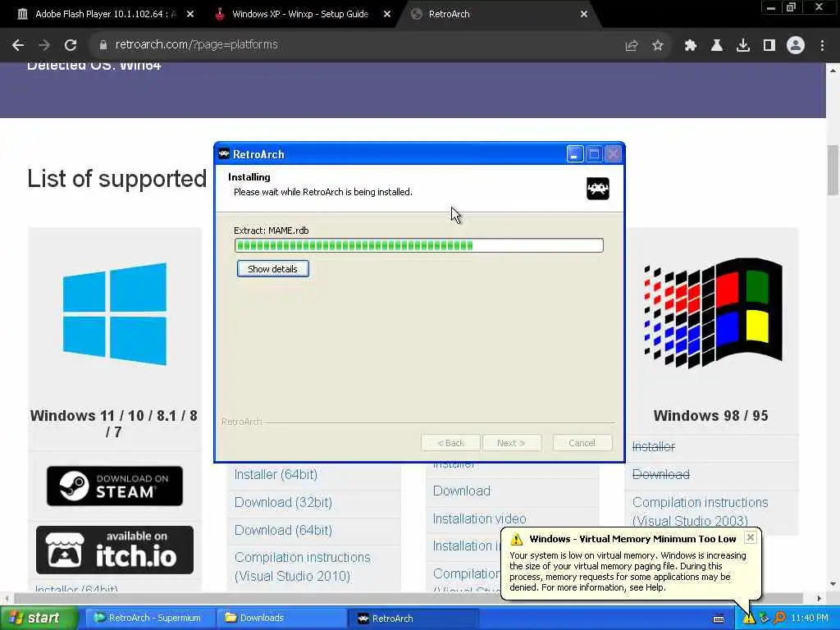
Task: Click RetroArch invader logo in installer header
Action: [x=598, y=189]
